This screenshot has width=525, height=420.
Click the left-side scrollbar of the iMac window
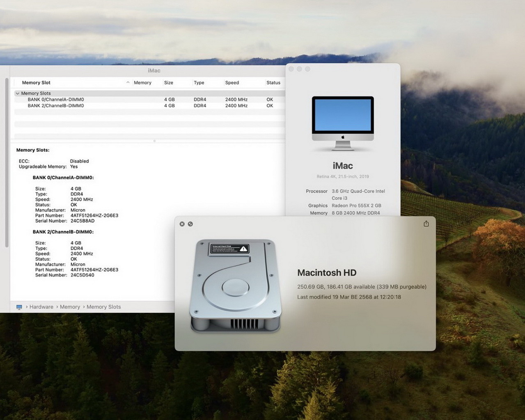7,162
